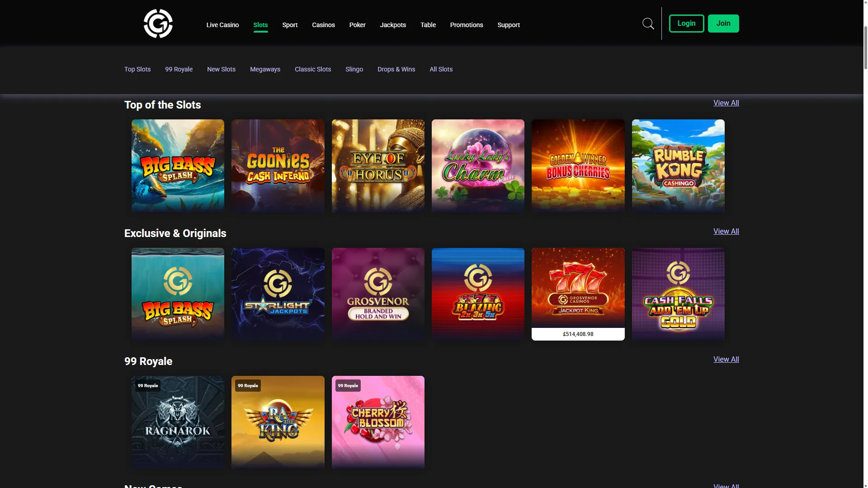Switch to 99 Royale category tab

(x=179, y=69)
